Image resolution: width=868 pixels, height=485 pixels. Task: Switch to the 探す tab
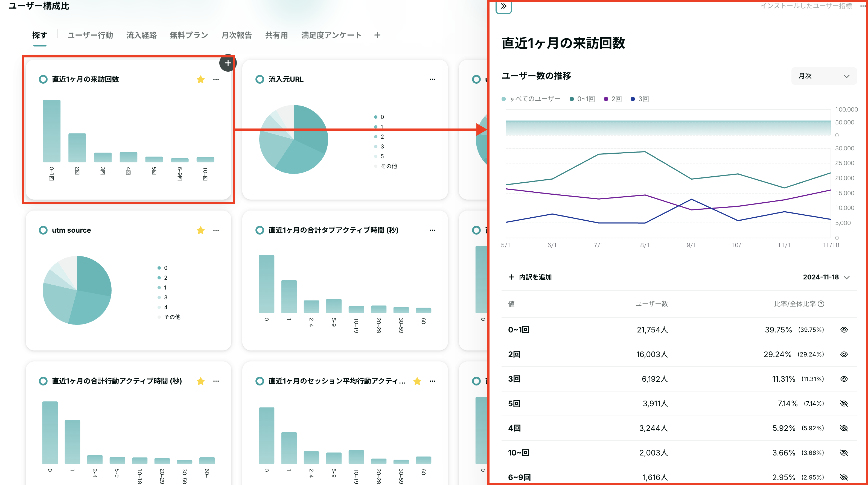coord(40,35)
